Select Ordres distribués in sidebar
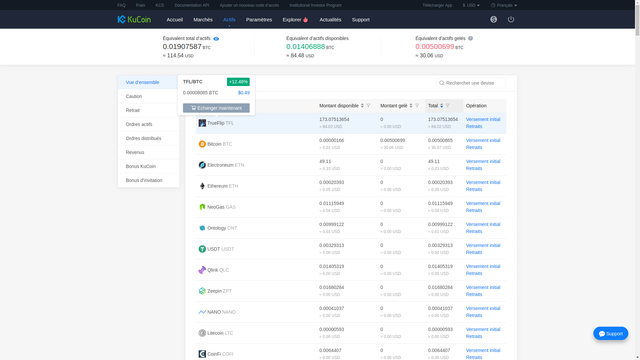 pos(149,138)
